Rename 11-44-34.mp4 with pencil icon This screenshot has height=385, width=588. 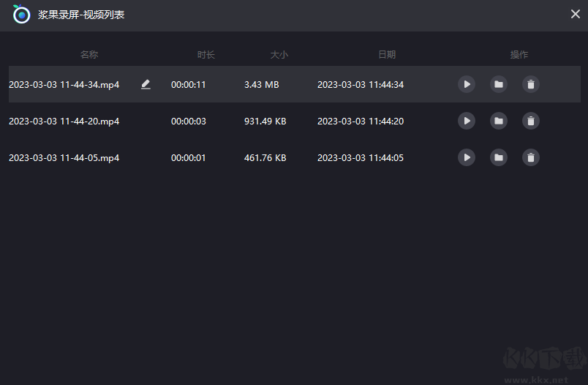click(x=146, y=84)
